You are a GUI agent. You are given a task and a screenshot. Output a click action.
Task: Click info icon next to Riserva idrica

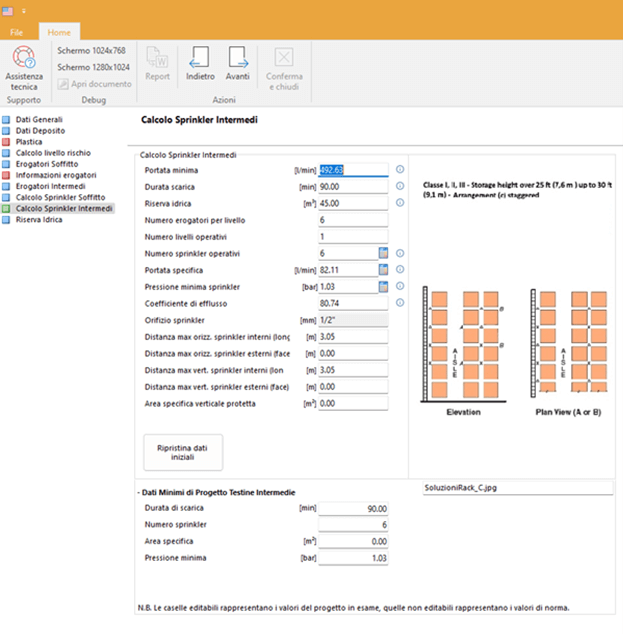400,203
